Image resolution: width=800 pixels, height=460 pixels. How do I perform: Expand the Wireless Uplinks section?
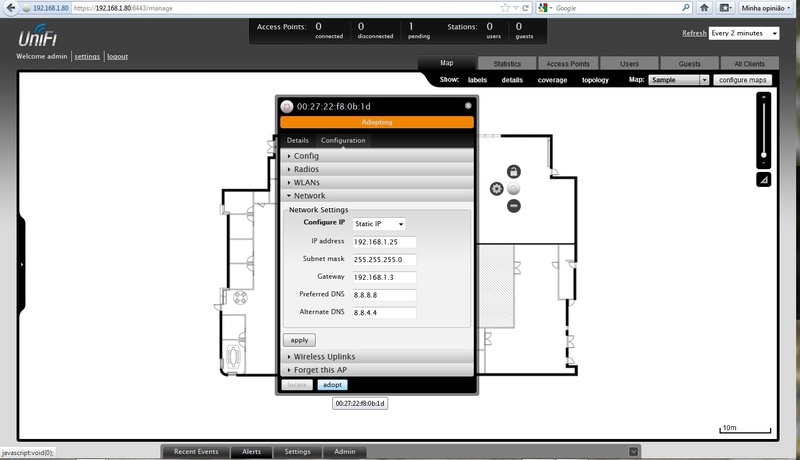click(x=377, y=356)
